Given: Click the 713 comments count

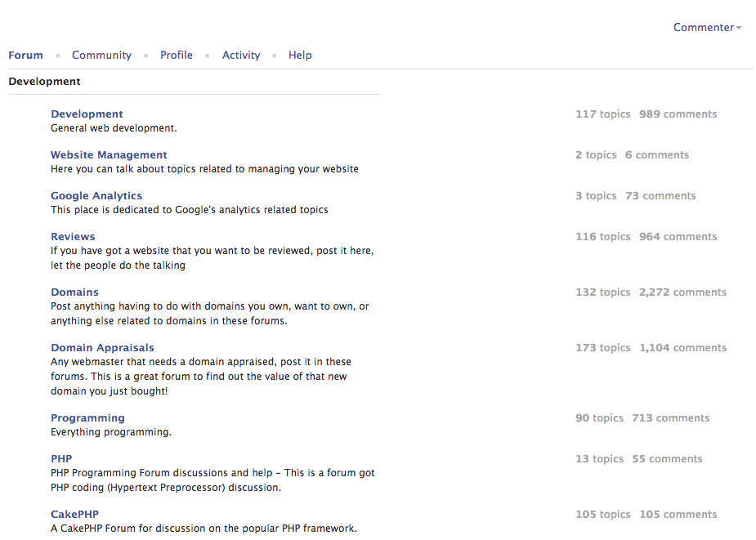Looking at the screenshot, I should (671, 418).
